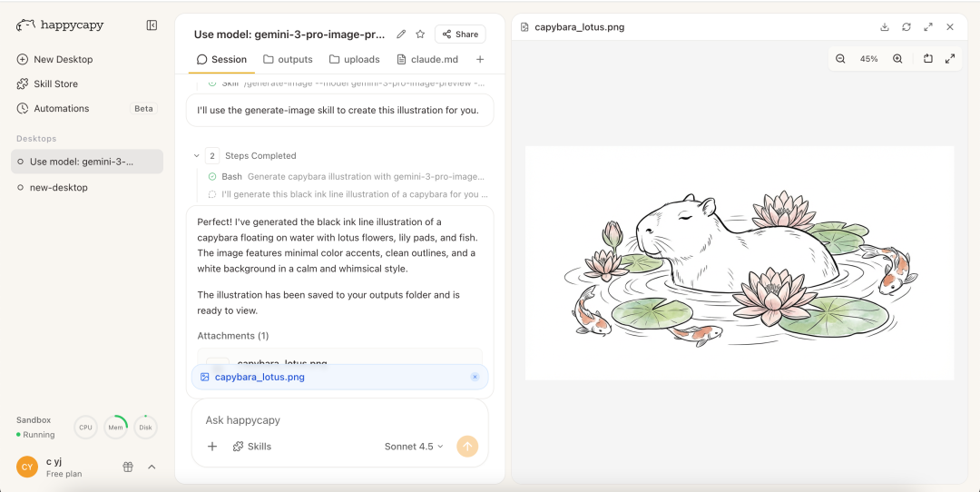The image size is (980, 492).
Task: Collapse the 2 Steps Completed section
Action: tap(197, 155)
